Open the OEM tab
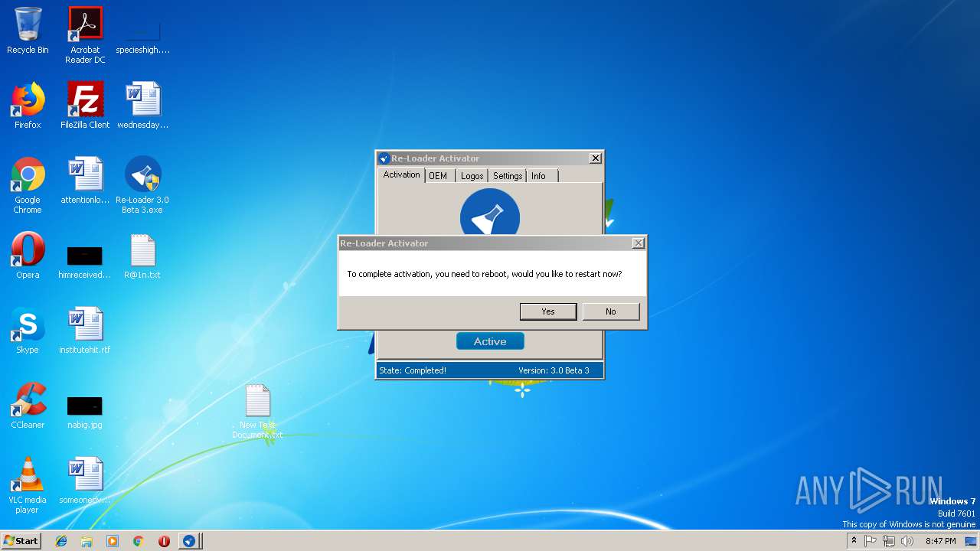 point(438,176)
